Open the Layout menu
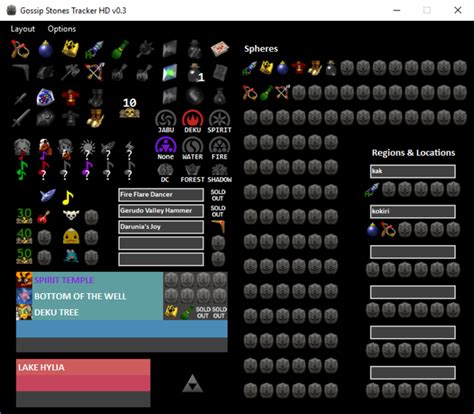The width and height of the screenshot is (474, 414). [22, 29]
